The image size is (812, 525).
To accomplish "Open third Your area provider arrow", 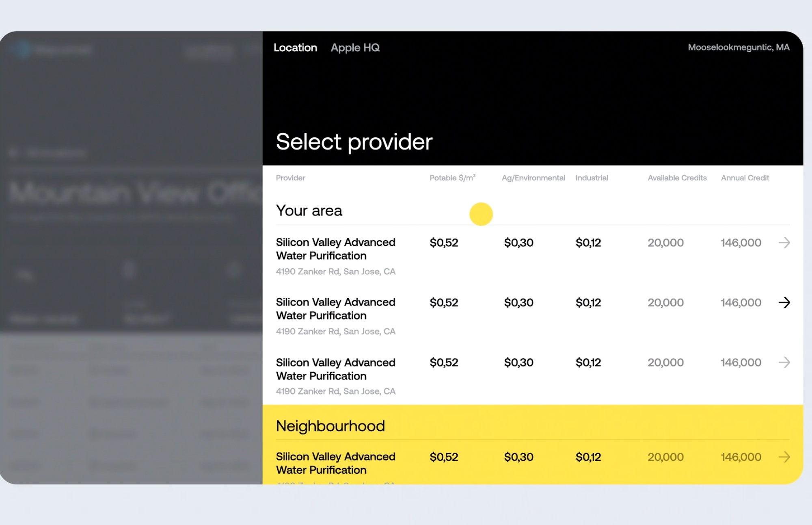I will 784,362.
